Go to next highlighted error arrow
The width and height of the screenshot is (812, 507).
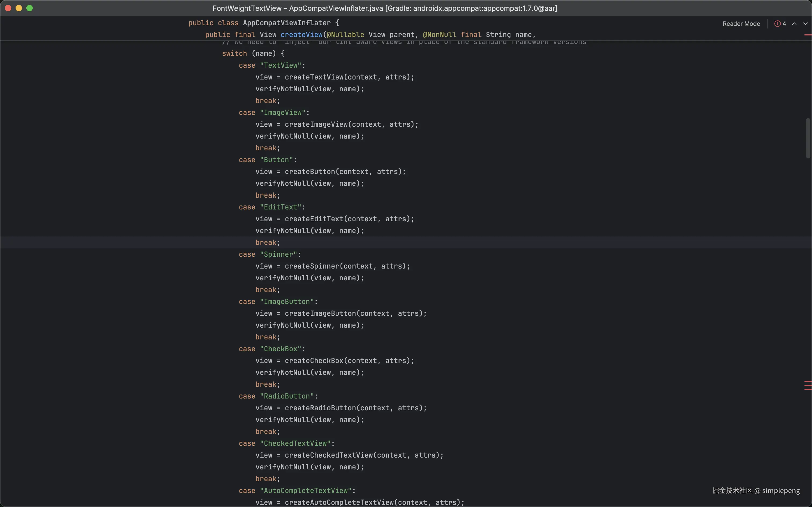pyautogui.click(x=805, y=24)
